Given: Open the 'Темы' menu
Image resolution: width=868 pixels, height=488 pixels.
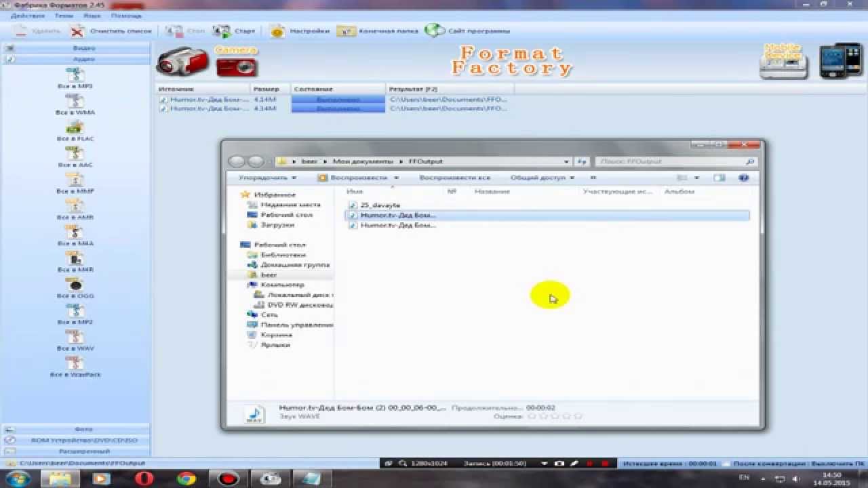Looking at the screenshot, I should (64, 15).
